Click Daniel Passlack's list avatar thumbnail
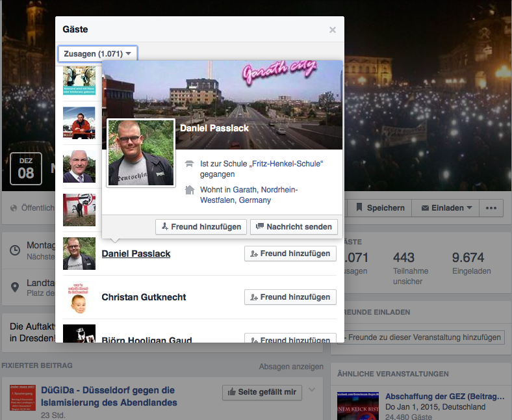Image resolution: width=512 pixels, height=420 pixels. point(79,254)
